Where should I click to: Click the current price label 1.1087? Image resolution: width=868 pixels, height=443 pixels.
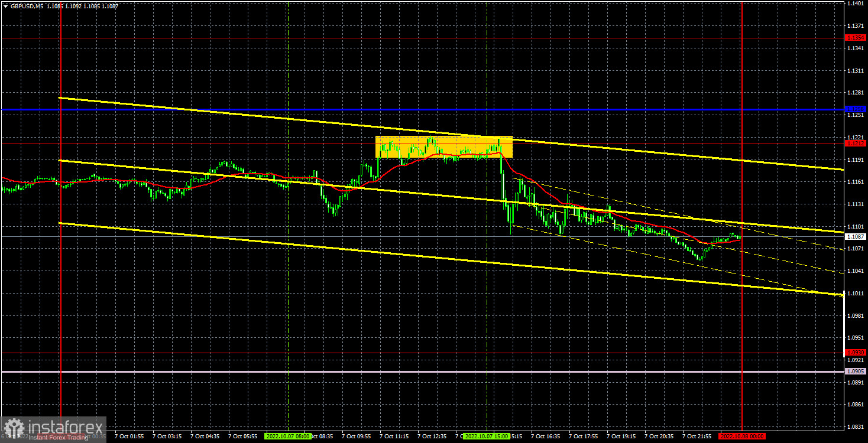pyautogui.click(x=856, y=236)
